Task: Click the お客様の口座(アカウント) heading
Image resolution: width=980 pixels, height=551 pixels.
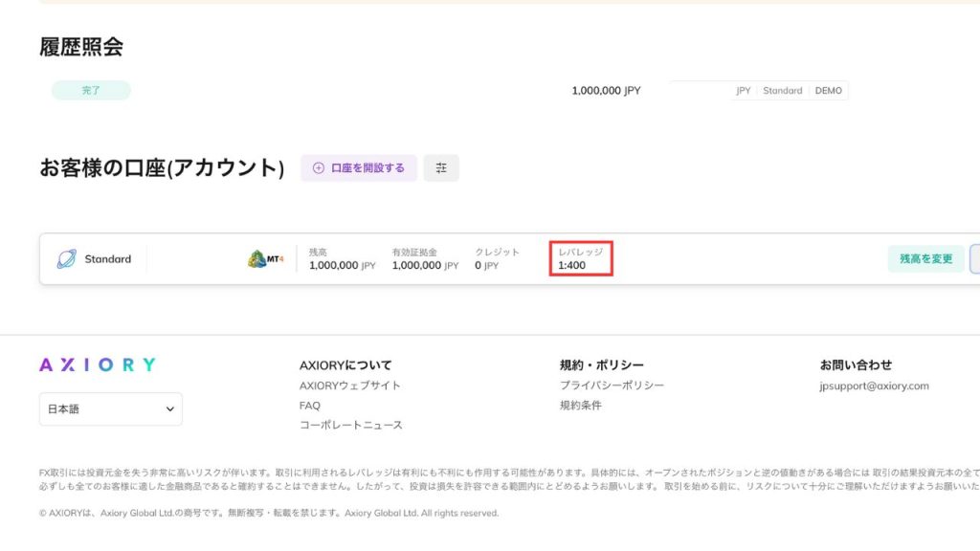Action: [162, 168]
